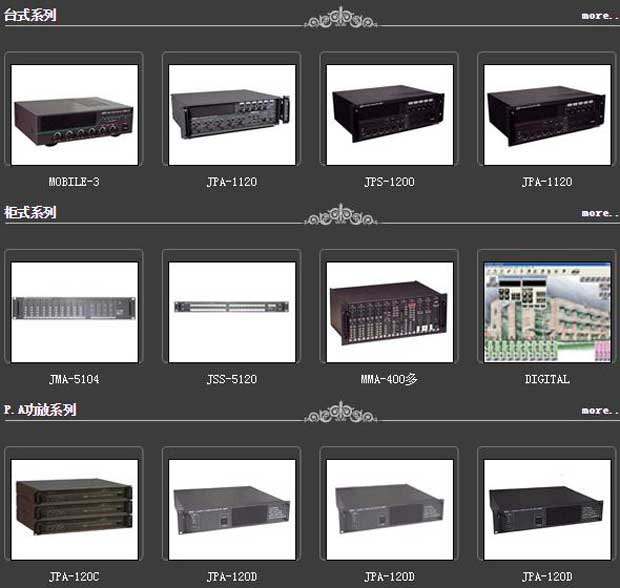Expand more.. for P.A功放系列 section
The image size is (620, 588).
(599, 410)
